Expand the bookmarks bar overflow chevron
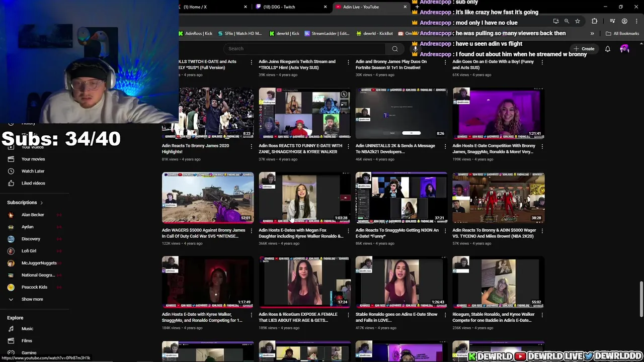The height and width of the screenshot is (362, 644). point(592,34)
